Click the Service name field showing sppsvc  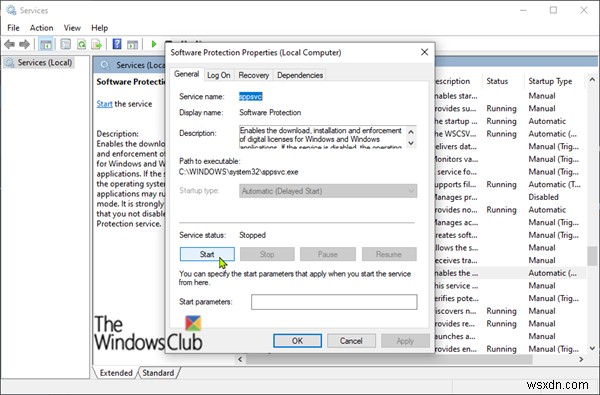coord(251,96)
